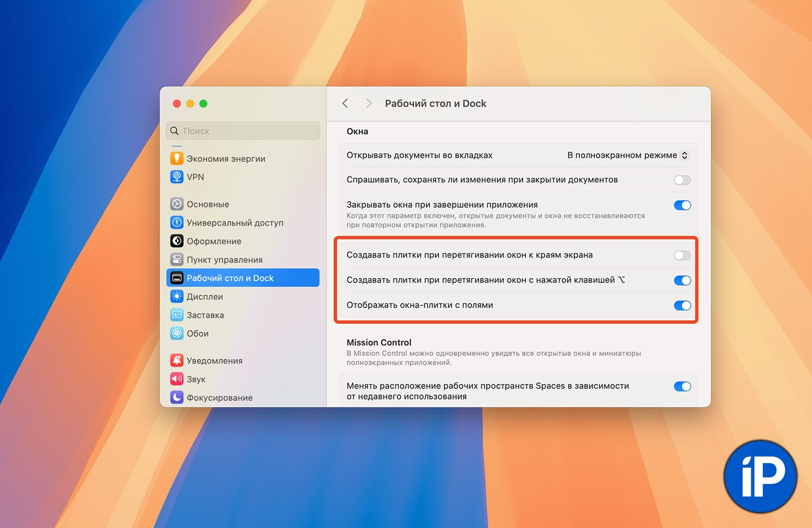Screen dimensions: 812x528
Task: Click the Универсальный доступ accessibility icon
Action: point(177,222)
